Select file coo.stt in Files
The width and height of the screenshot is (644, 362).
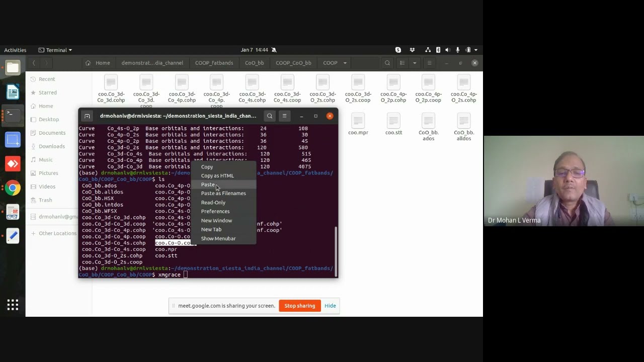(393, 125)
